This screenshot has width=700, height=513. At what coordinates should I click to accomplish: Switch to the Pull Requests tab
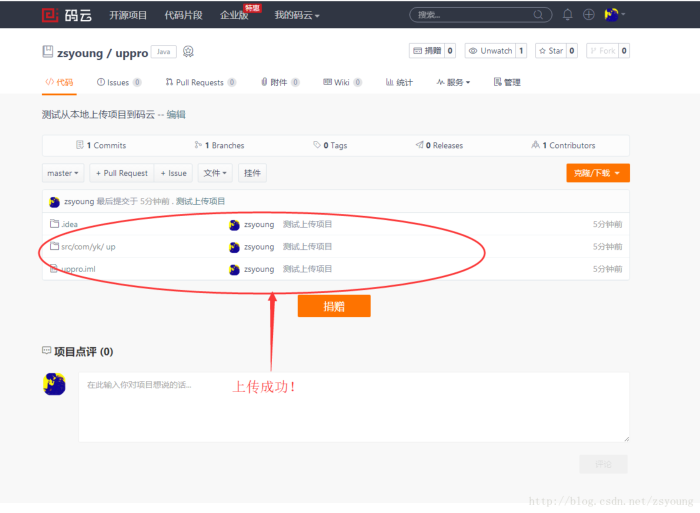(198, 82)
